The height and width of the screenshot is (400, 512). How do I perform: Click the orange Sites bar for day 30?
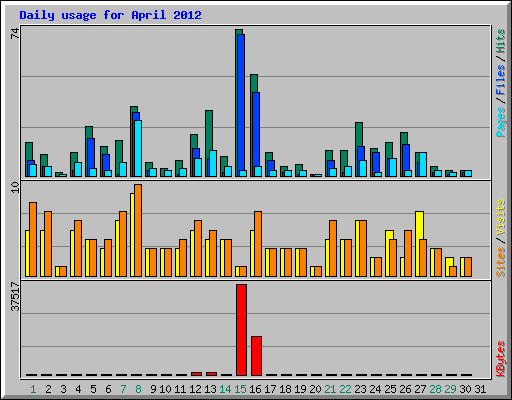click(x=468, y=267)
